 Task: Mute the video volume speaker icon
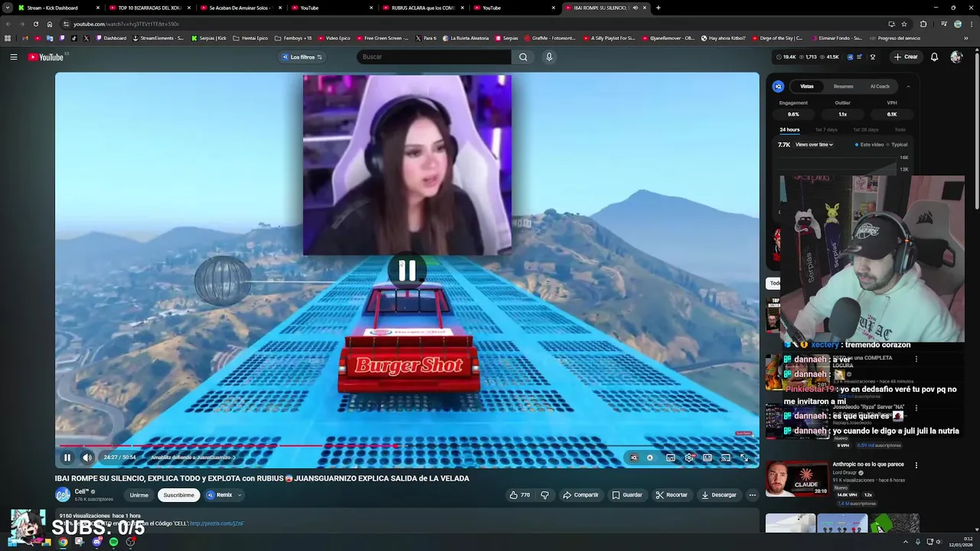click(87, 458)
